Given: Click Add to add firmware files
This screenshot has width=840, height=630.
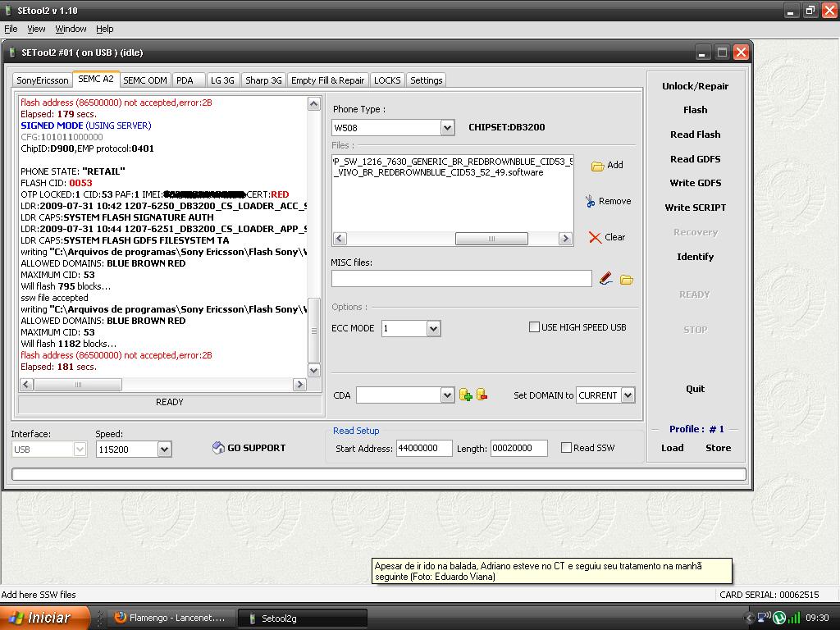Looking at the screenshot, I should tap(608, 165).
